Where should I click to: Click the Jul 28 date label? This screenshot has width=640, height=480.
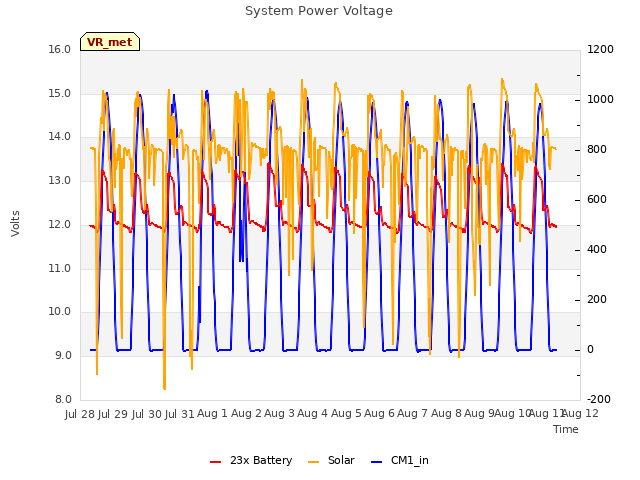[80, 414]
